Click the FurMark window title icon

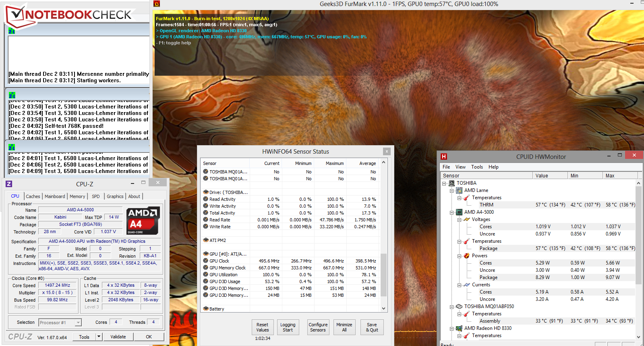157,4
